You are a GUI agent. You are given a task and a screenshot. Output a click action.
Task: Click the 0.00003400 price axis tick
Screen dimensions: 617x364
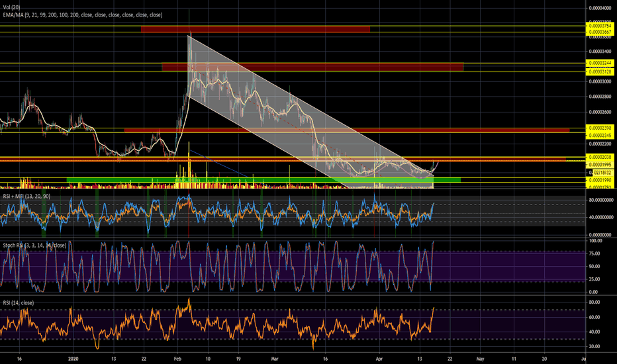[x=600, y=51]
